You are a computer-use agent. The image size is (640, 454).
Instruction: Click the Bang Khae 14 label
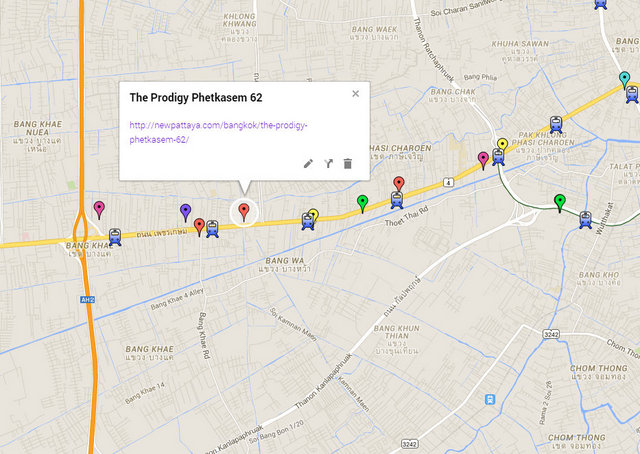point(144,393)
